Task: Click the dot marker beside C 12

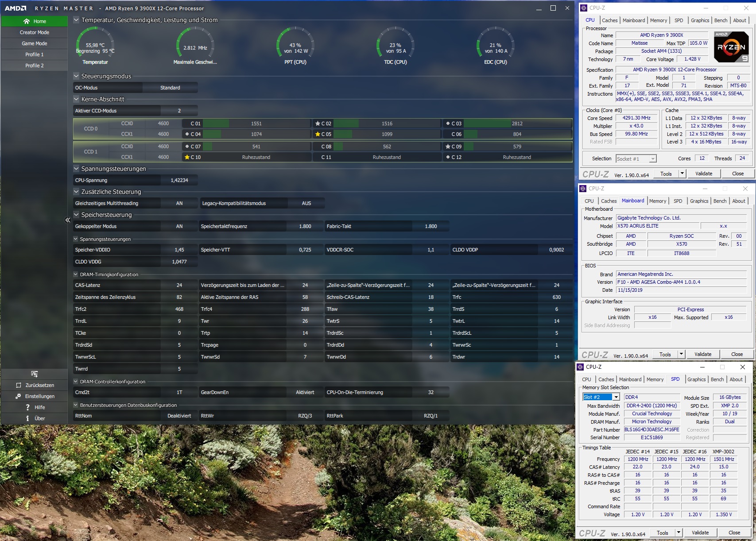Action: [x=448, y=157]
